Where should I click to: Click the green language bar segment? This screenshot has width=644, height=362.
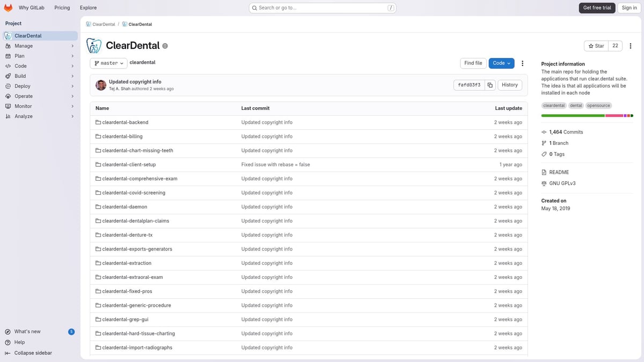[573, 115]
